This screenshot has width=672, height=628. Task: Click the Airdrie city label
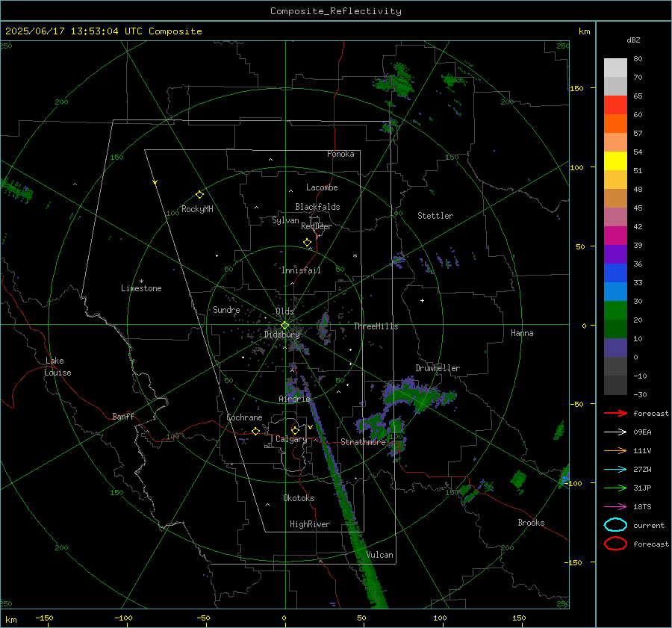(294, 399)
